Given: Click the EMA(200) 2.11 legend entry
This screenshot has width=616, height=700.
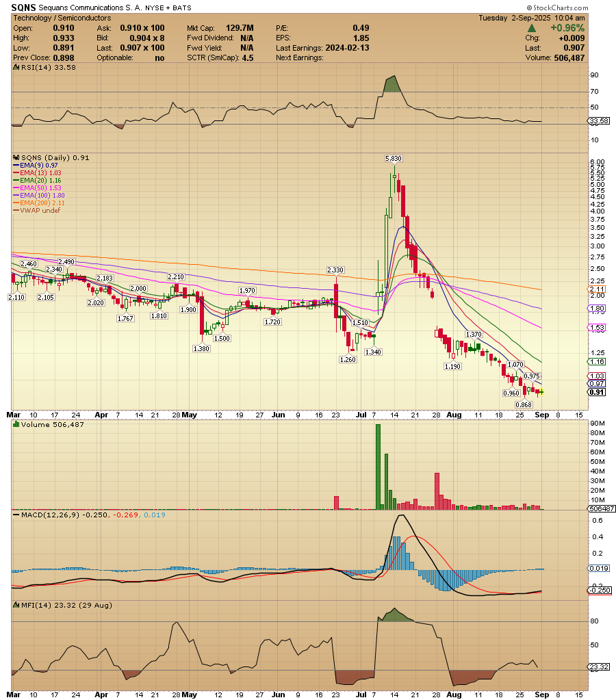Looking at the screenshot, I should tap(39, 203).
